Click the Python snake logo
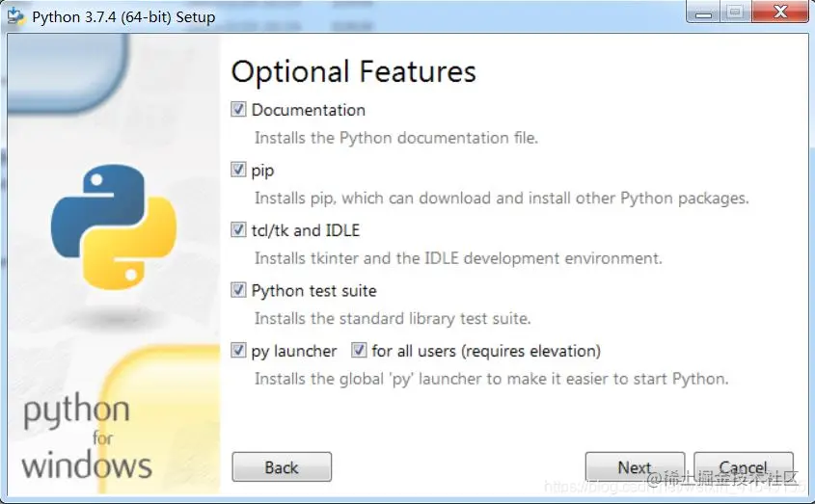The image size is (815, 504). [x=113, y=227]
